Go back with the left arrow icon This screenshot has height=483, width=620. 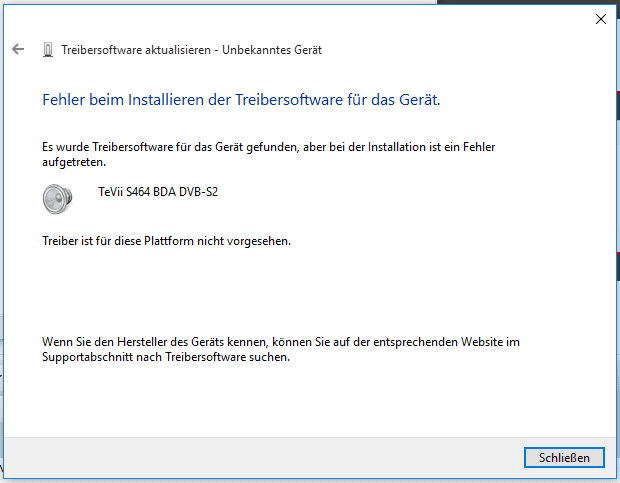pos(18,49)
